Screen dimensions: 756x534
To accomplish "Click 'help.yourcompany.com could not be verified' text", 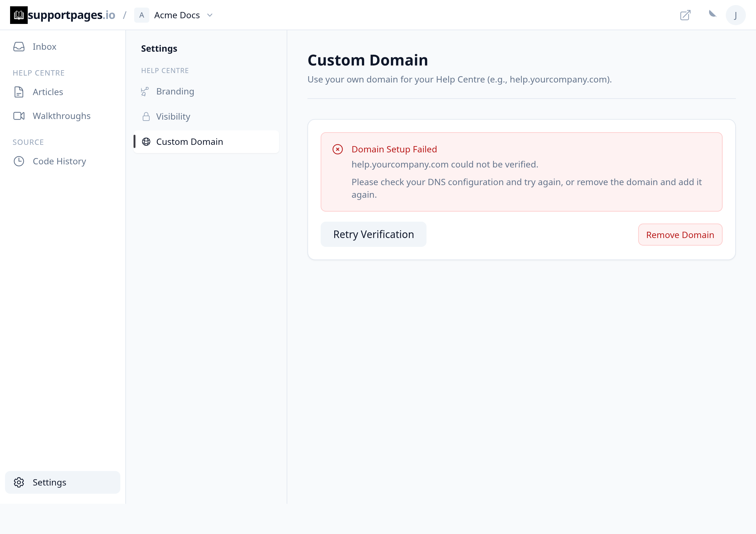I will coord(445,164).
